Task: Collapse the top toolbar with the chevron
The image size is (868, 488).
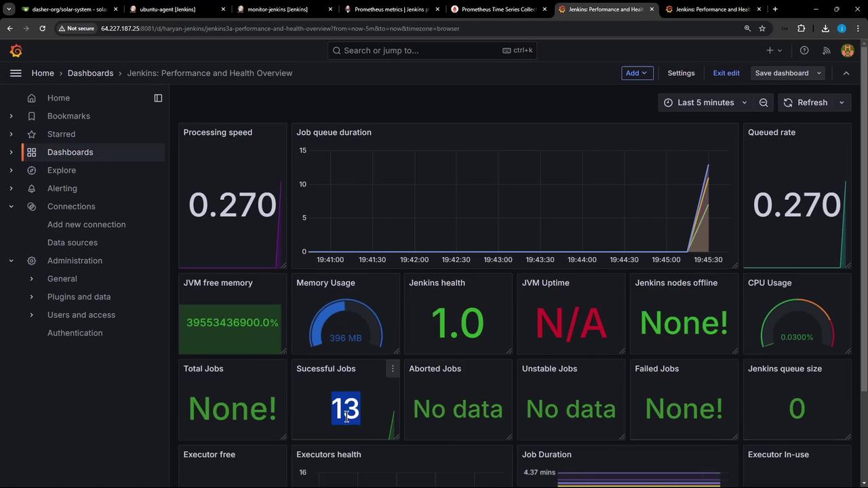Action: click(x=846, y=73)
